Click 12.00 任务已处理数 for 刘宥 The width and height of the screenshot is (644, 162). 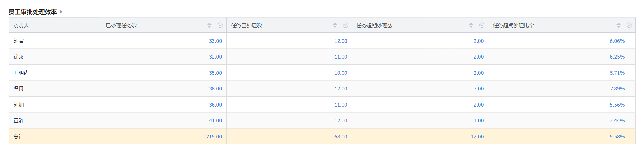(x=341, y=41)
